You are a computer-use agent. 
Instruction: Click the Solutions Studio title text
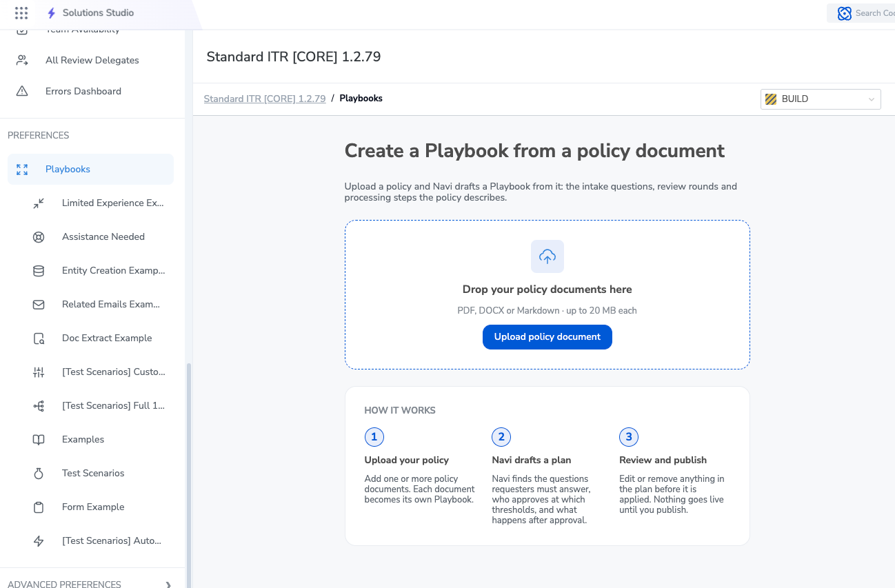click(x=98, y=13)
